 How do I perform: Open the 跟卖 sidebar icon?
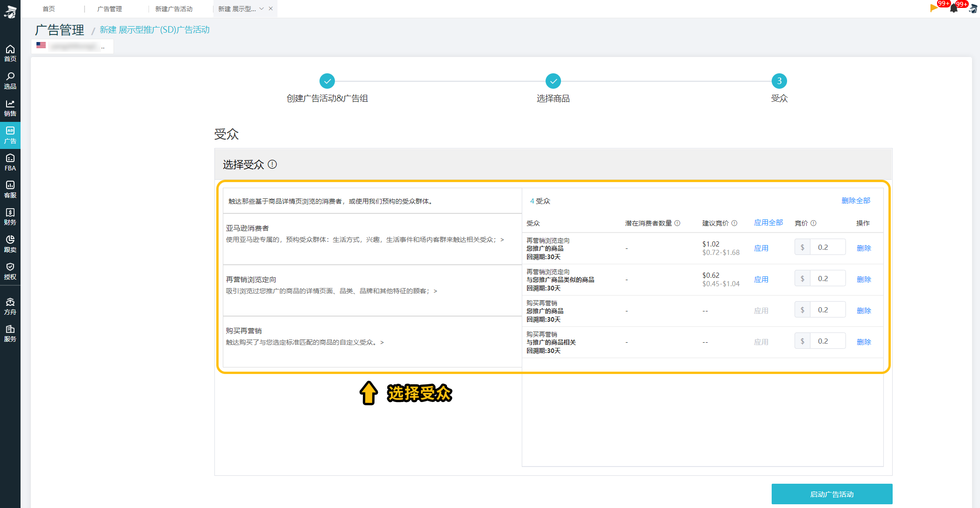10,244
